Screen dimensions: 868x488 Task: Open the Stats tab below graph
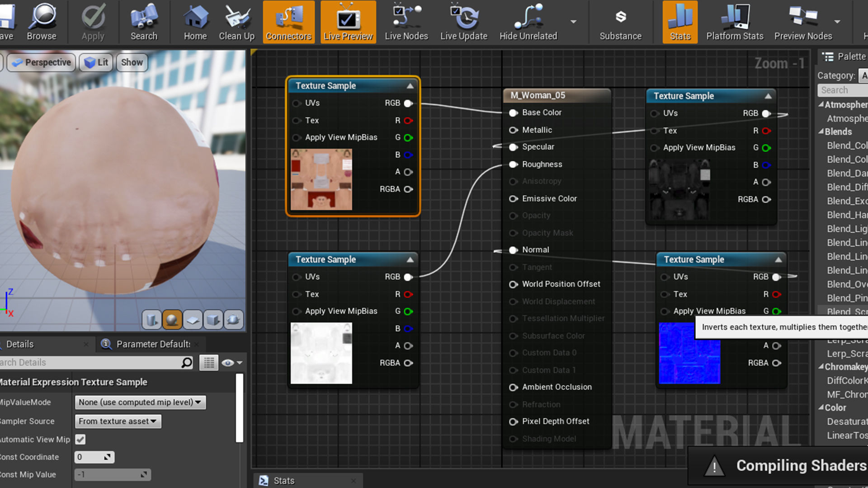[283, 481]
